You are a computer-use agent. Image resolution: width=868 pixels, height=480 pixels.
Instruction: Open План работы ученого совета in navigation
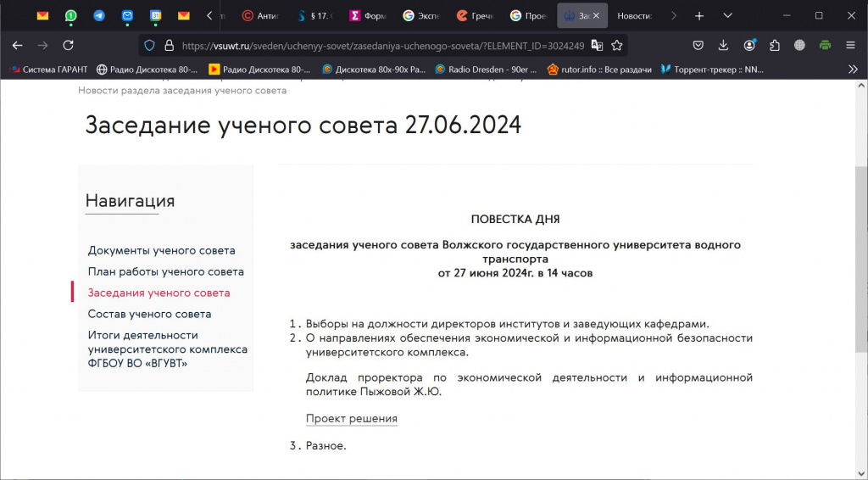click(165, 271)
